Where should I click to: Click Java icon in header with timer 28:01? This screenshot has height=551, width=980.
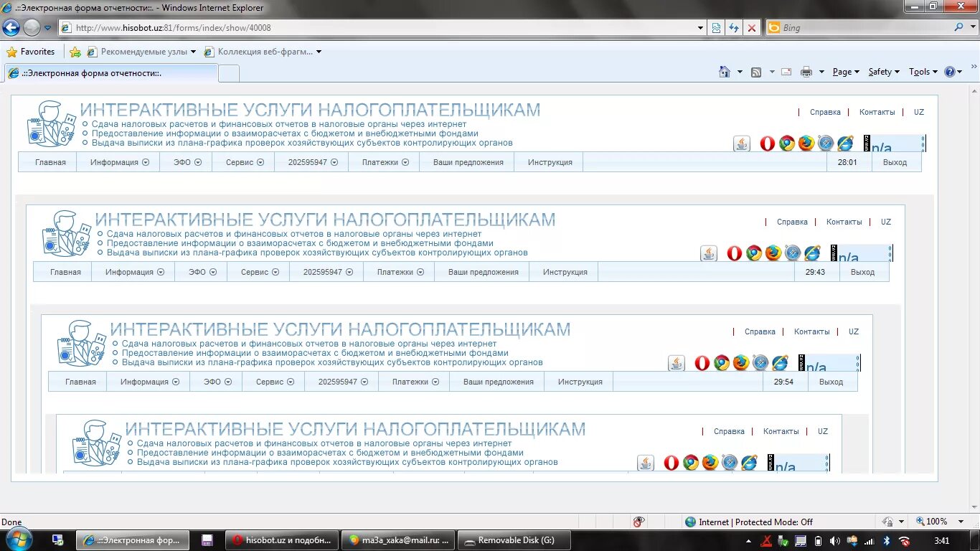point(742,143)
